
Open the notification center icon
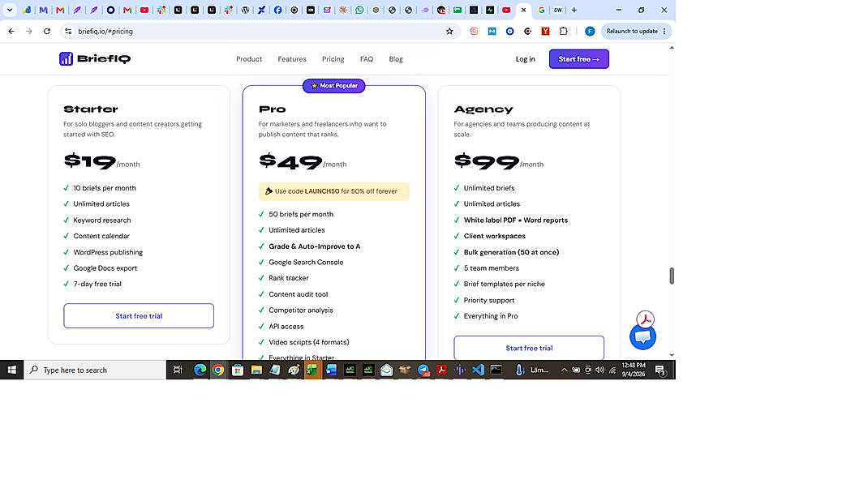pyautogui.click(x=660, y=370)
